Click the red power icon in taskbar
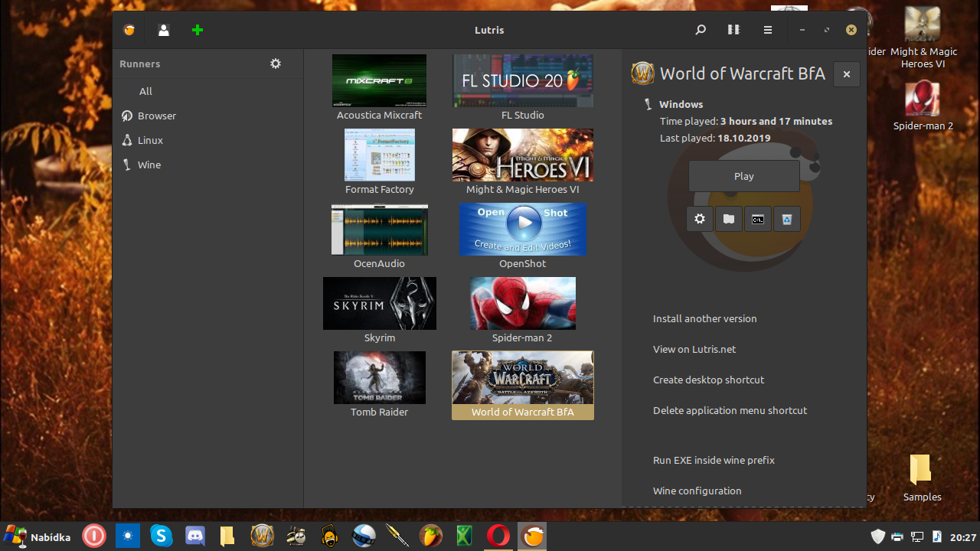Screen dimensions: 980x551 (x=94, y=536)
